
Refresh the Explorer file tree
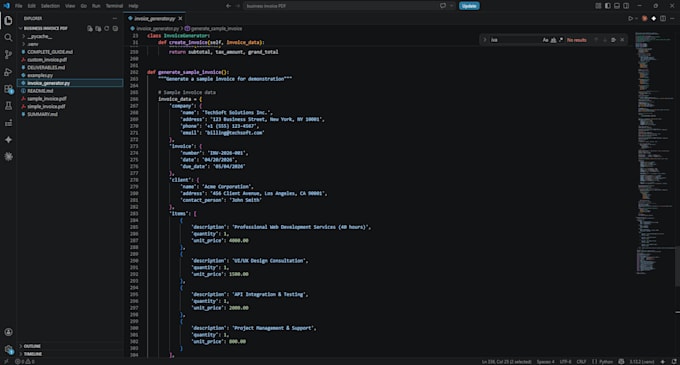107,29
